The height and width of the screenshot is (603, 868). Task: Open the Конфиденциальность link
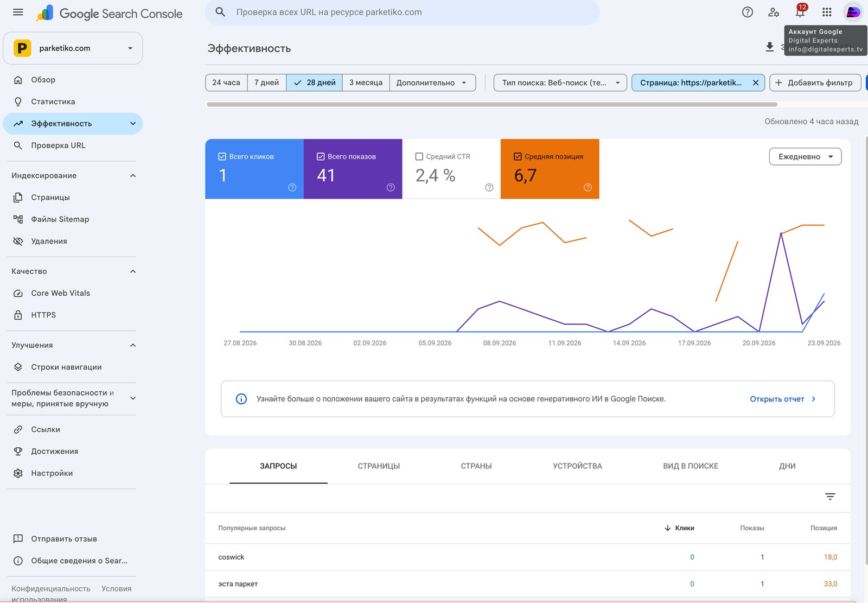[x=51, y=588]
